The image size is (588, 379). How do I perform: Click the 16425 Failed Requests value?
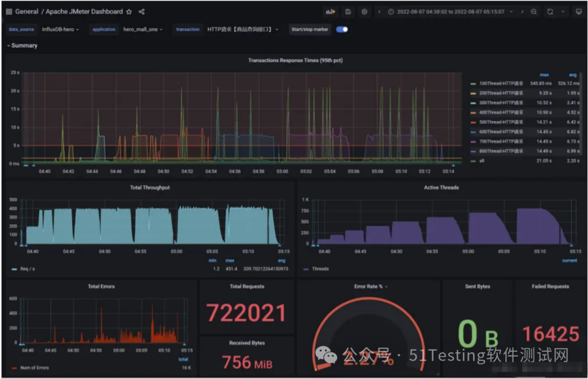pyautogui.click(x=550, y=334)
